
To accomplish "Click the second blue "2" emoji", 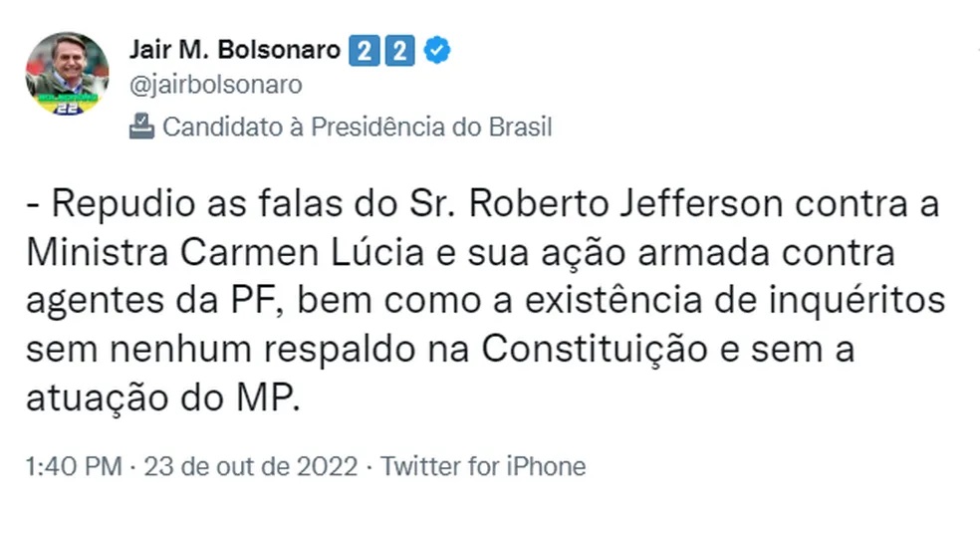I will coord(399,50).
